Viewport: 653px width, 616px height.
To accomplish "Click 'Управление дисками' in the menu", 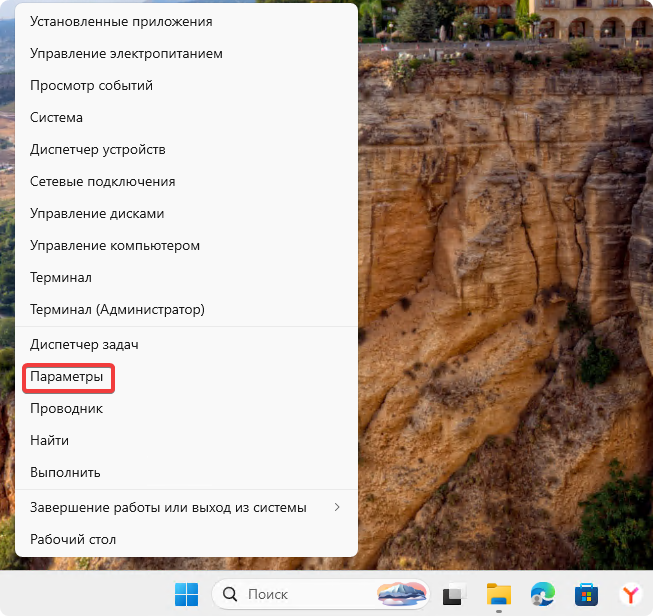I will click(97, 213).
